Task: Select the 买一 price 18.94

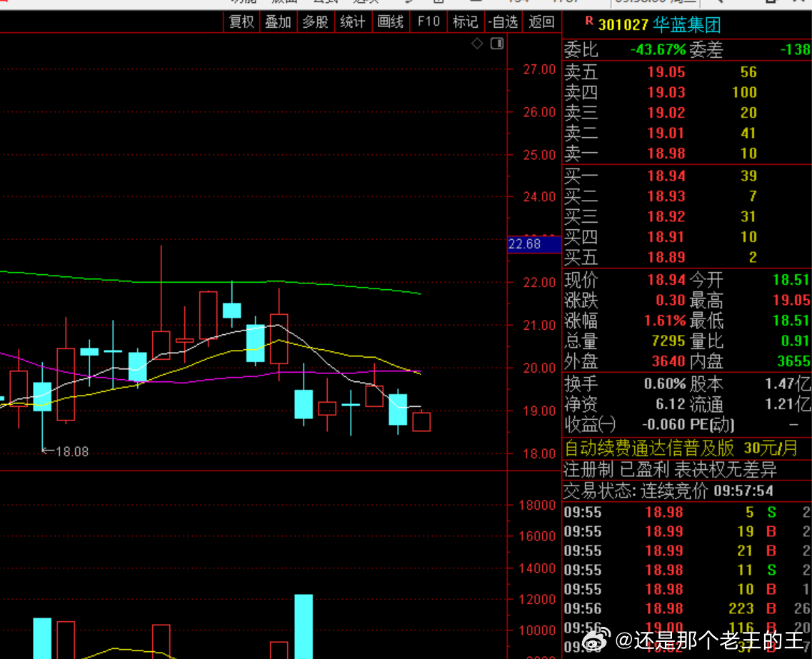Action: (x=666, y=176)
